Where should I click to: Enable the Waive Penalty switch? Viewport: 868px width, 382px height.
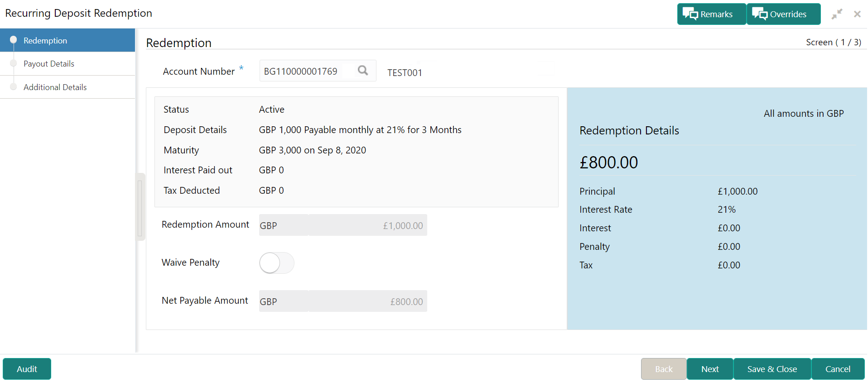(x=276, y=263)
